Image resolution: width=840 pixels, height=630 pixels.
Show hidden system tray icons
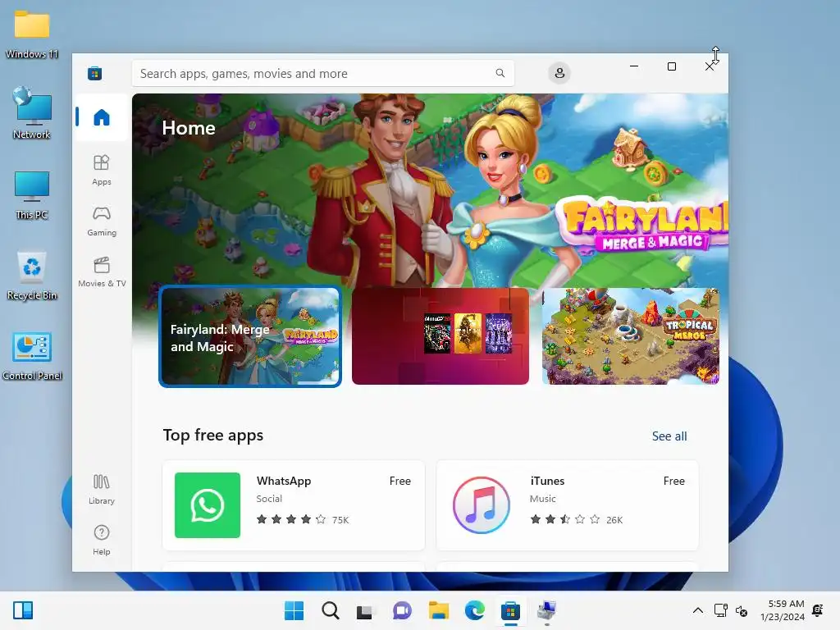697,610
